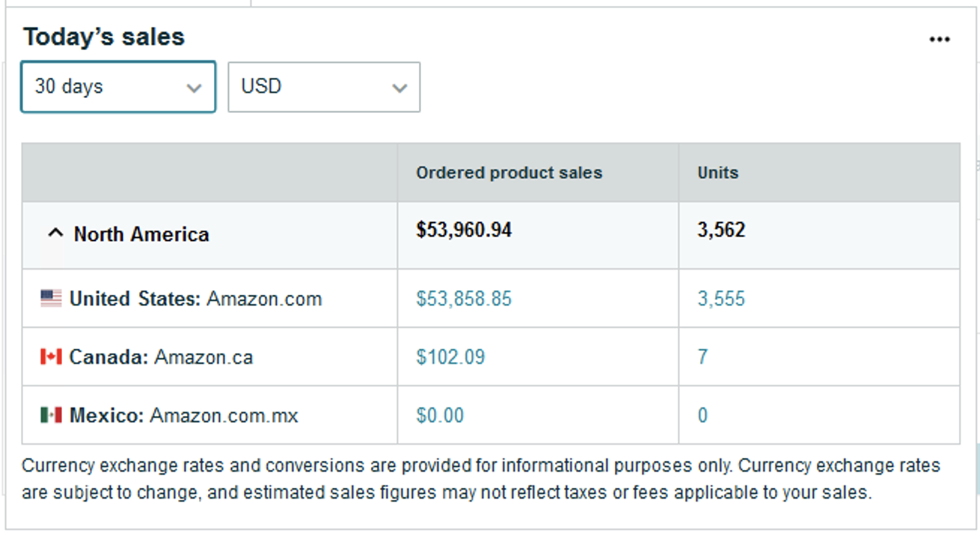This screenshot has width=980, height=536.
Task: Open Canada units 7 link
Action: click(702, 357)
